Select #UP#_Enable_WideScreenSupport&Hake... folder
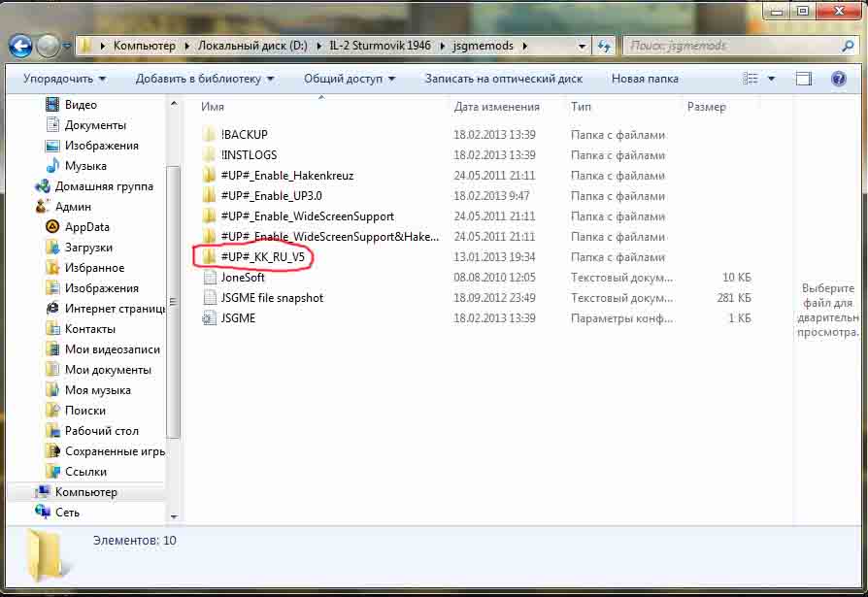The width and height of the screenshot is (868, 597). 329,237
